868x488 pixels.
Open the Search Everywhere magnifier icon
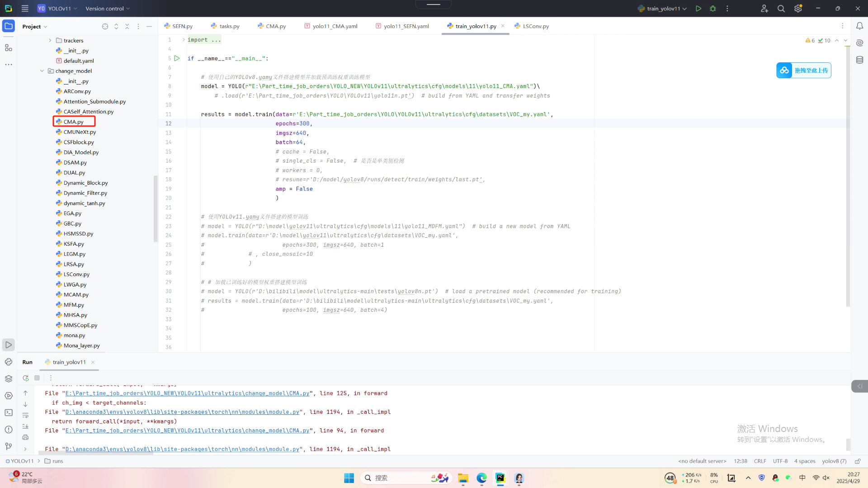[781, 9]
